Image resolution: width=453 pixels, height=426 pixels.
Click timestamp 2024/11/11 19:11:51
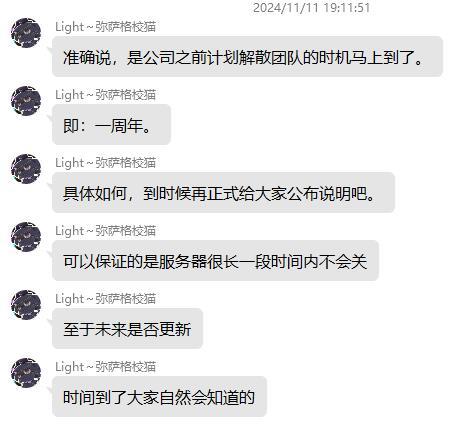[x=312, y=8]
